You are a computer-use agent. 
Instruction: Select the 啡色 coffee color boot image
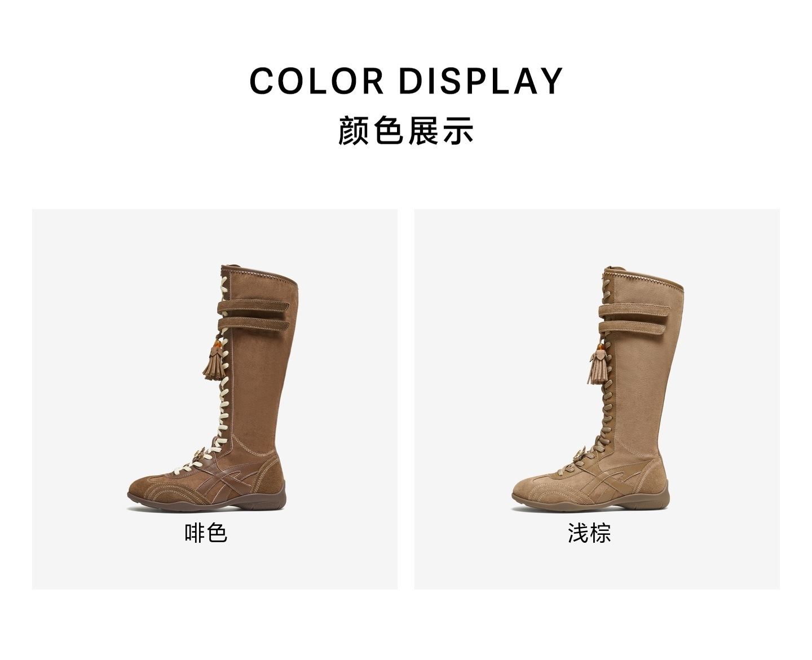[x=214, y=389]
